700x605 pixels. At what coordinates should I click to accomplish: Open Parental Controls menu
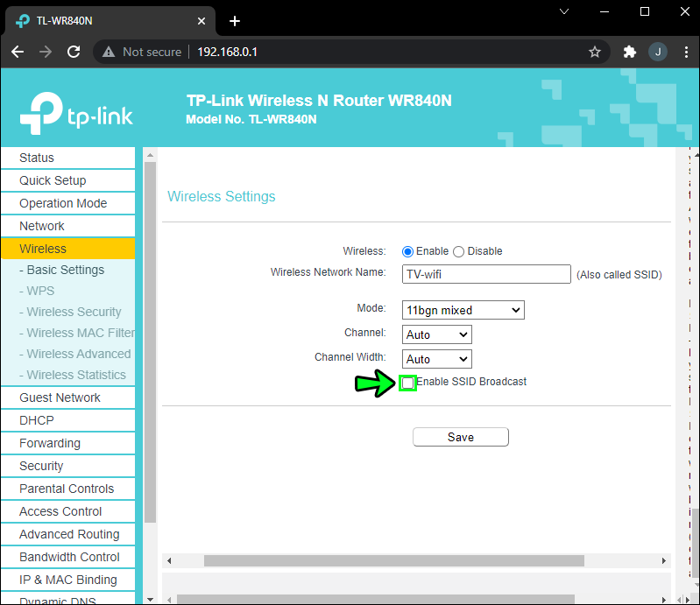click(x=67, y=489)
